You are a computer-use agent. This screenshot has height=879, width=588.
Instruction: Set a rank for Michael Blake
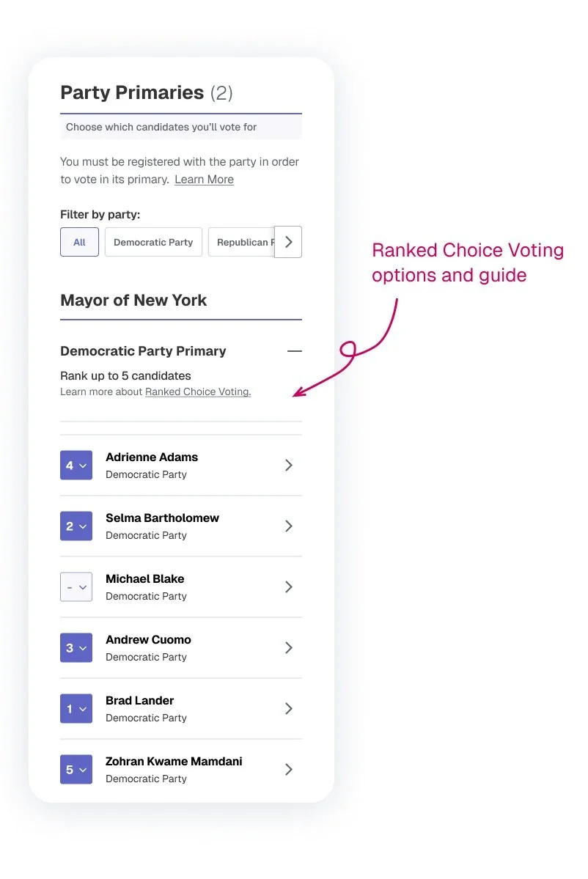pos(76,587)
